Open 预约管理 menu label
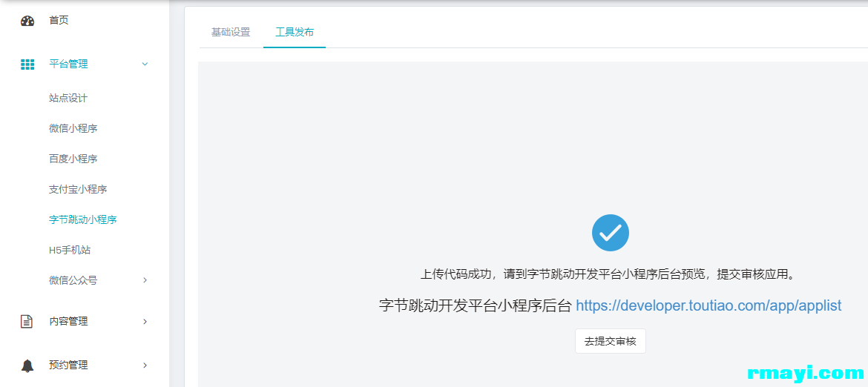Image resolution: width=868 pixels, height=387 pixels. (68, 365)
